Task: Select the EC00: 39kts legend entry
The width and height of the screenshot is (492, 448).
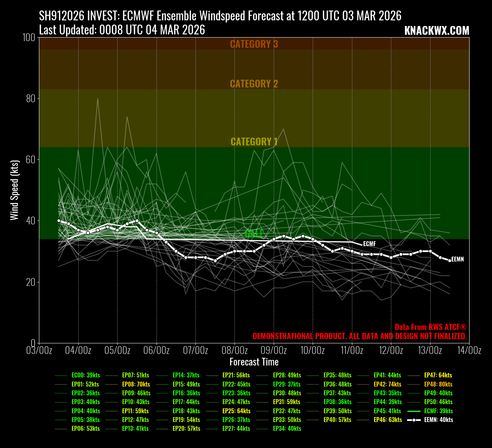Action: click(86, 375)
